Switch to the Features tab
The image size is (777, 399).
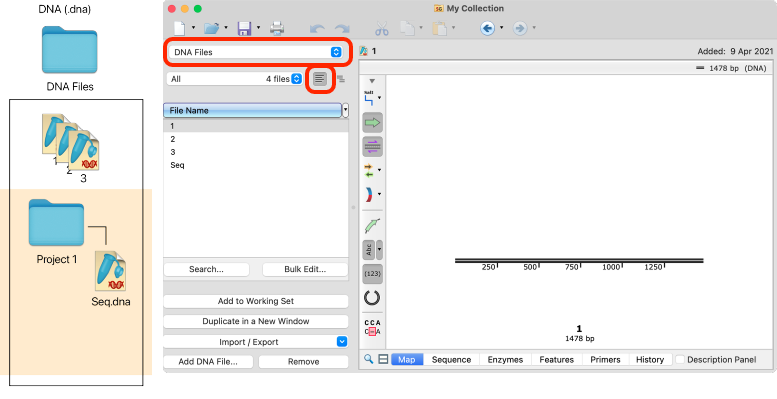[x=556, y=359]
